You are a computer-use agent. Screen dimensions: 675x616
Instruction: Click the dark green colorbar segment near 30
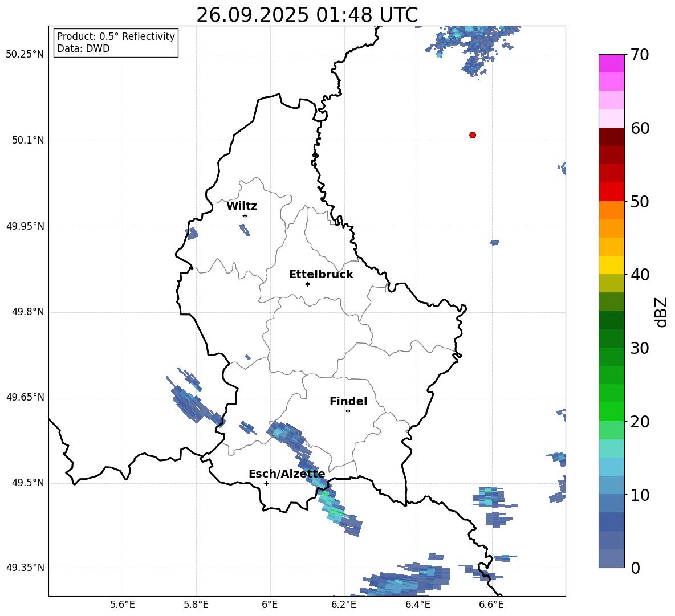pyautogui.click(x=611, y=338)
